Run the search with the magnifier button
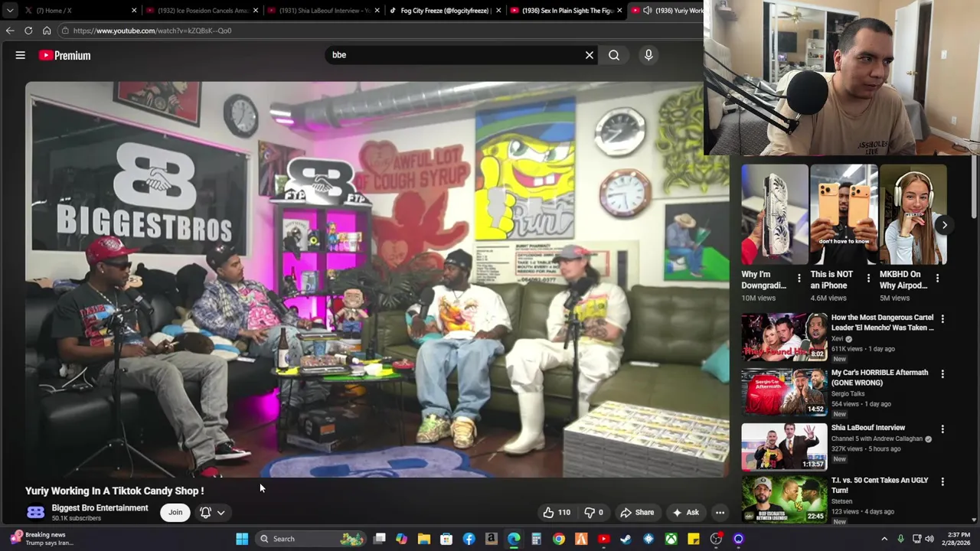This screenshot has height=551, width=980. point(614,55)
